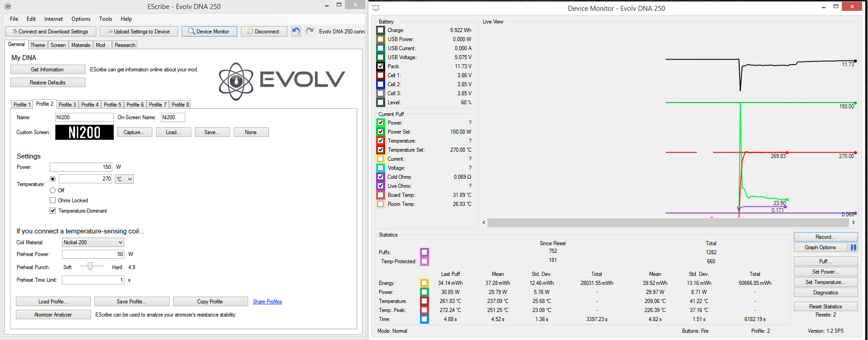Screen dimensions: 868x340
Task: Click the Share Profiles link
Action: [x=267, y=302]
